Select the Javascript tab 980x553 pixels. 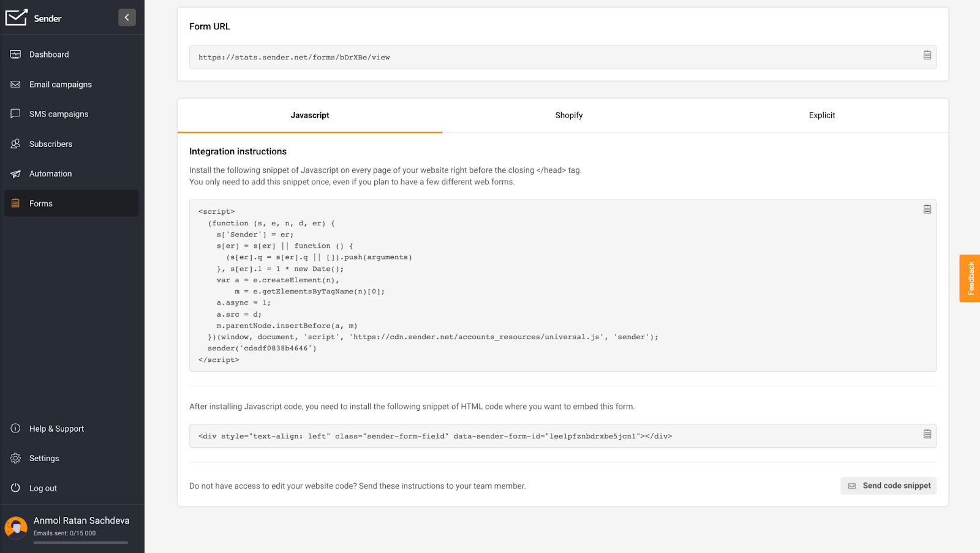(x=309, y=115)
